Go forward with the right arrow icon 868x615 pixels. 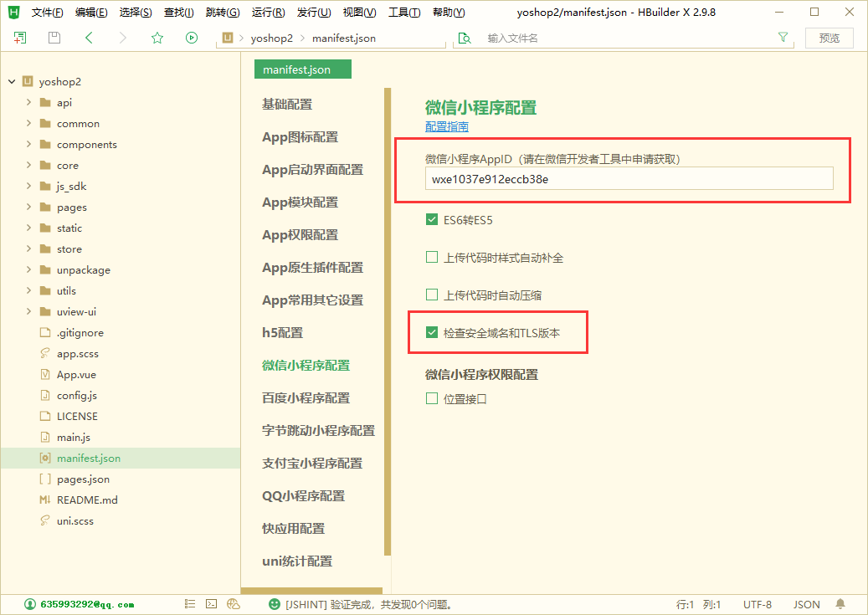coord(123,38)
